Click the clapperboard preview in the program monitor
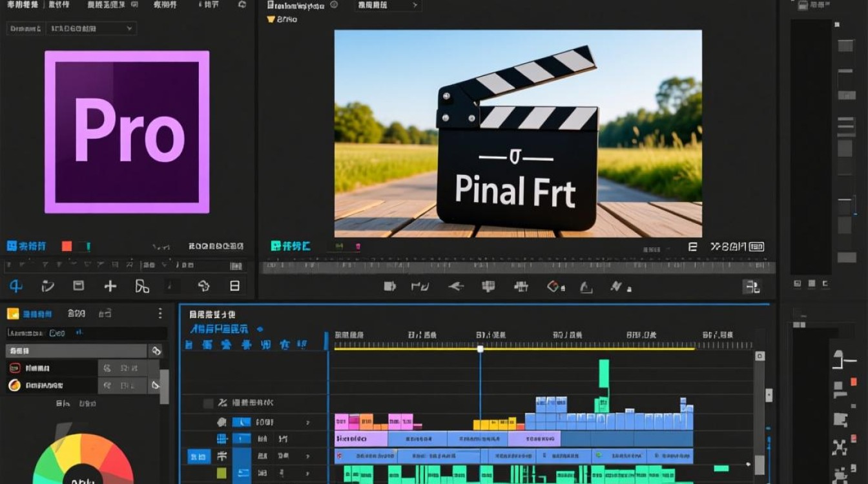 click(518, 134)
